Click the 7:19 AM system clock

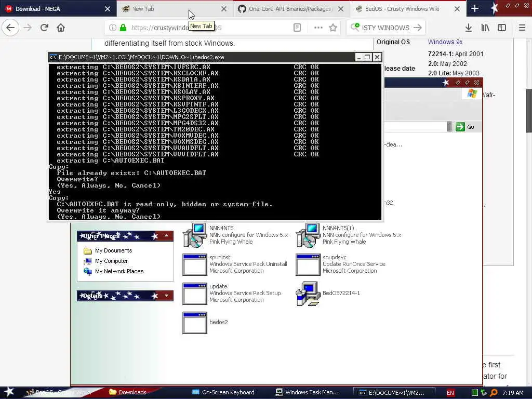pos(513,393)
